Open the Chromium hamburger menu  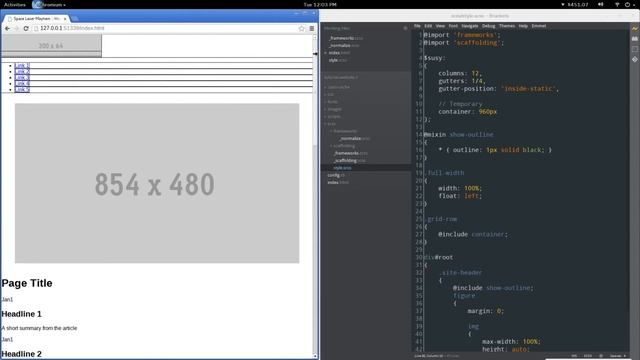311,28
